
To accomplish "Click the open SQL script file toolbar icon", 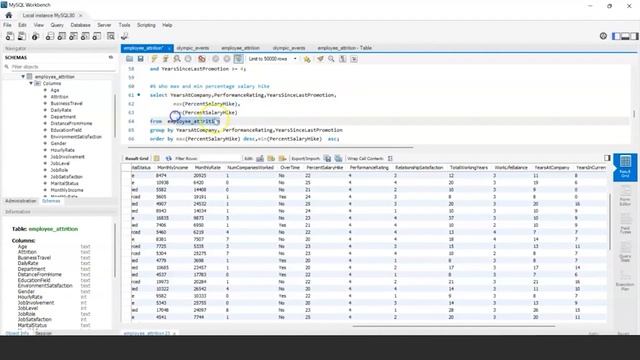I will point(22,36).
